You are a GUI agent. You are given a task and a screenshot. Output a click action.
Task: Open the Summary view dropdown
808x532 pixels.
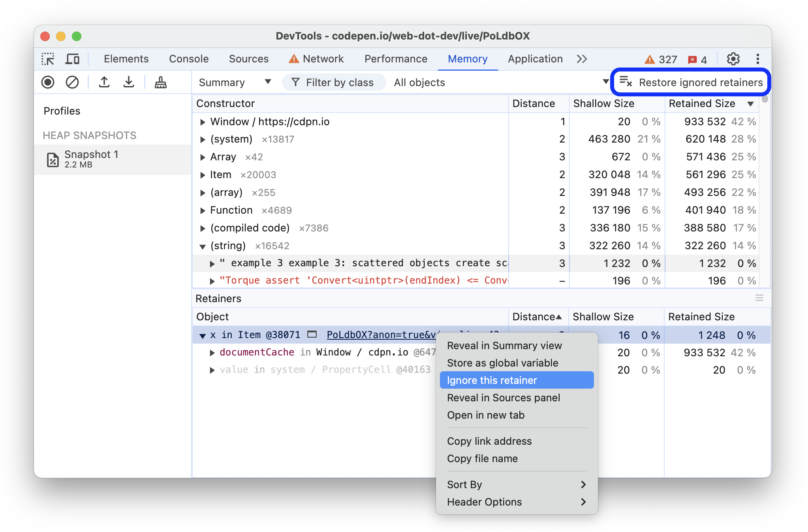pyautogui.click(x=232, y=83)
